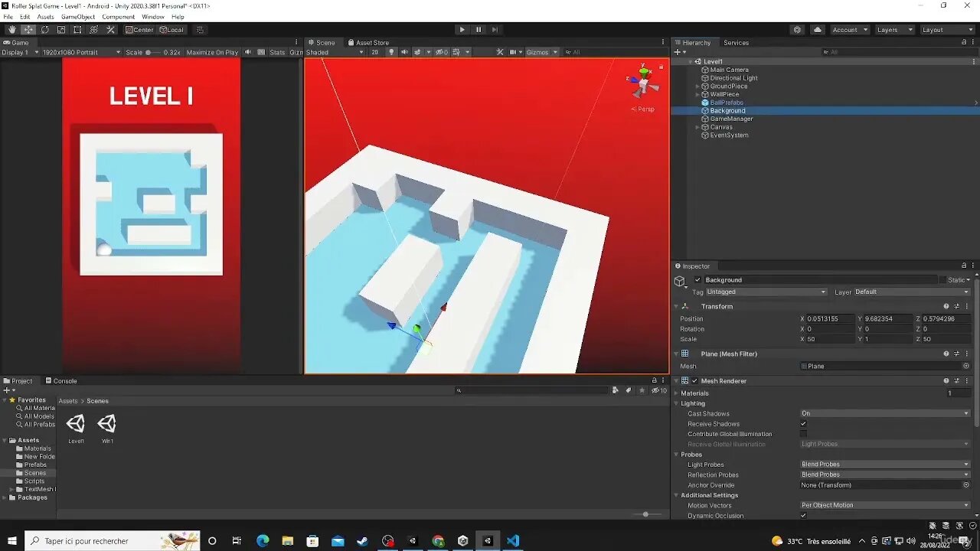Image resolution: width=980 pixels, height=551 pixels.
Task: Open the cloud services icon
Action: 818,30
